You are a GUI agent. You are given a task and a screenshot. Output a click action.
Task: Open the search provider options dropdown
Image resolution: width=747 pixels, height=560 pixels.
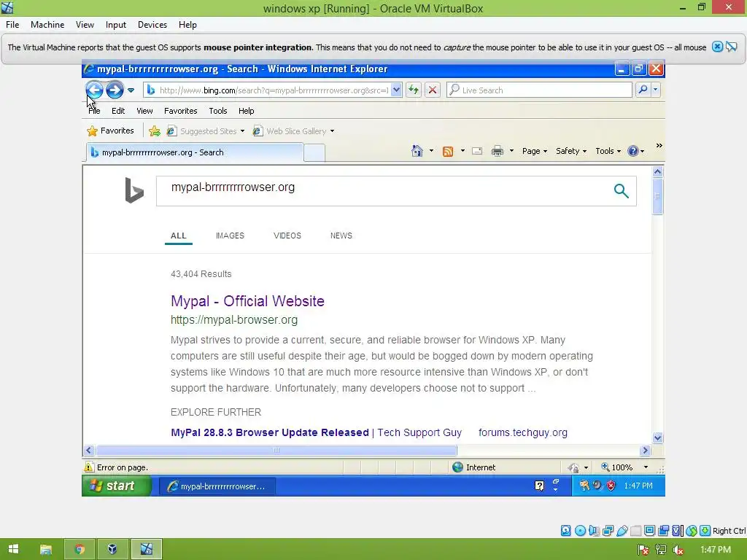pos(656,90)
